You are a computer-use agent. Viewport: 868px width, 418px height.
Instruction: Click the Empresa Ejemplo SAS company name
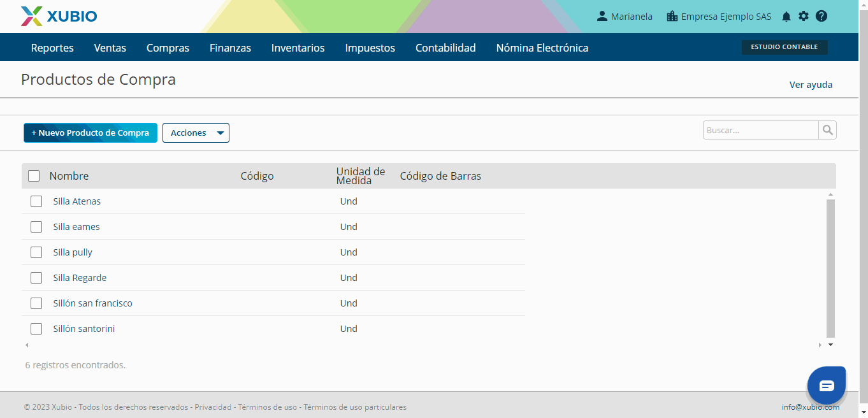pyautogui.click(x=726, y=17)
